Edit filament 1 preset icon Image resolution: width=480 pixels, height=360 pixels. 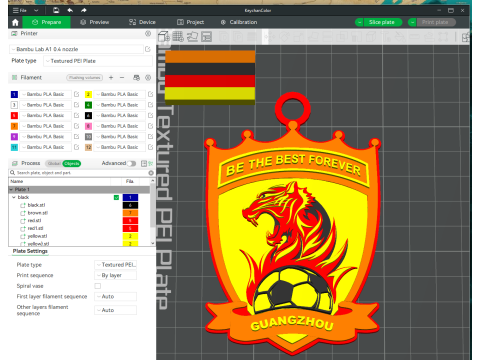click(x=76, y=94)
